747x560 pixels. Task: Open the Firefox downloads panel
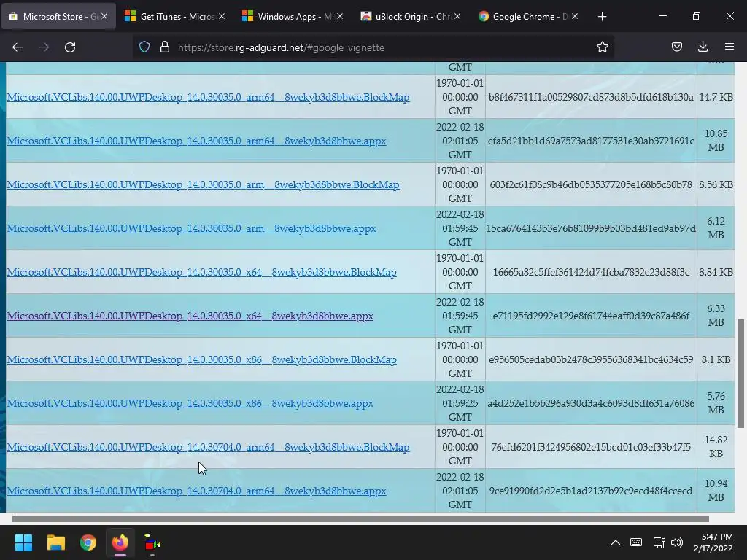703,47
